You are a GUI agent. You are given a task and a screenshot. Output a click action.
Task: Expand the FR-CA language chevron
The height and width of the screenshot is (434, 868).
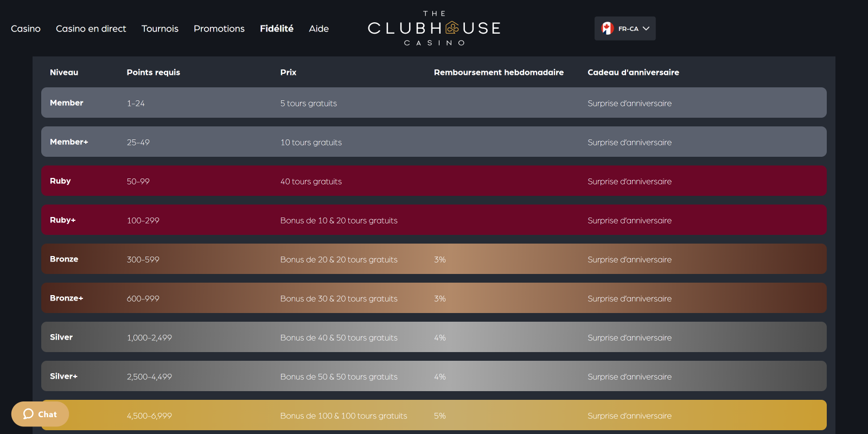[646, 29]
